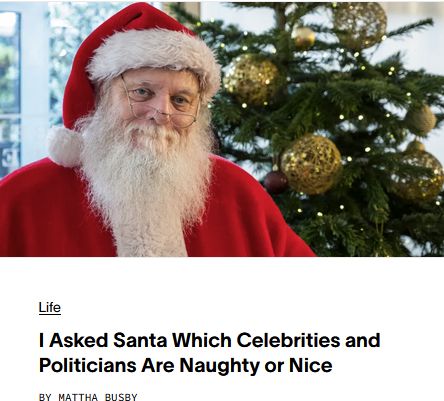
Task: Click the small plain gold bauble near treetop
Action: [x=303, y=37]
